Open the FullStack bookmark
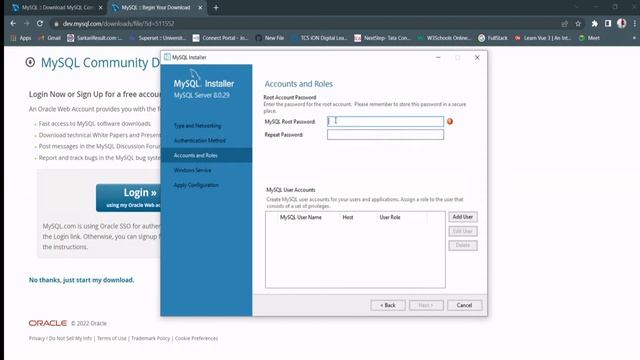 click(x=493, y=38)
